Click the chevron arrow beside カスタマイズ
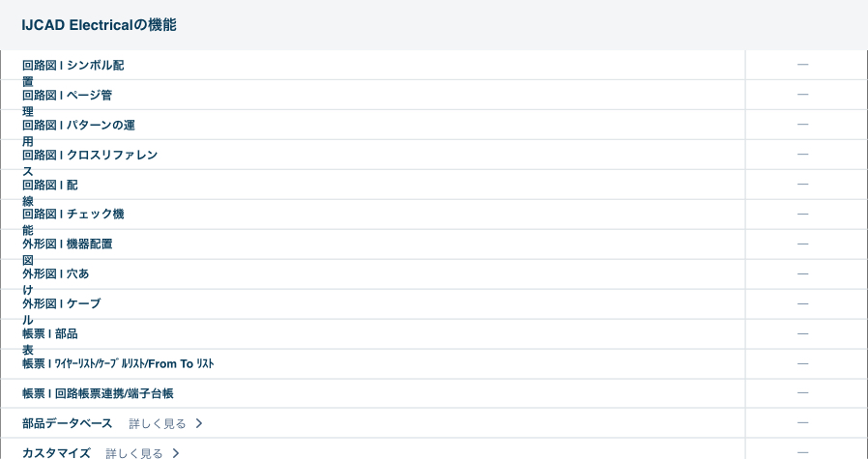The width and height of the screenshot is (868, 459). tap(176, 452)
